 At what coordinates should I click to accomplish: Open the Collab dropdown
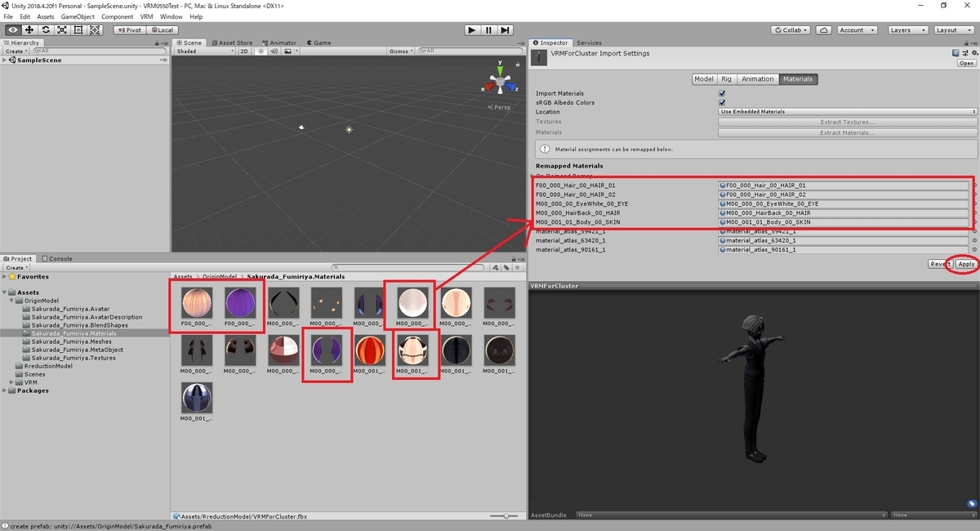[x=791, y=30]
